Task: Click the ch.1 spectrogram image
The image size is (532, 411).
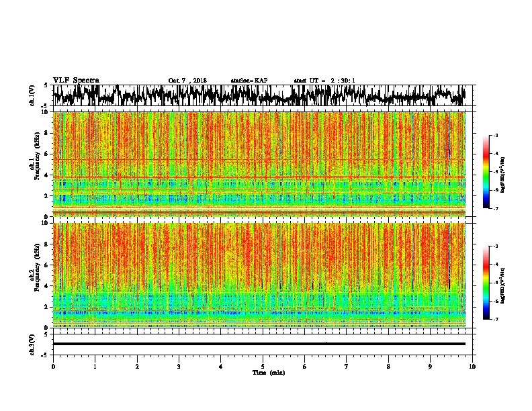Action: 259,164
